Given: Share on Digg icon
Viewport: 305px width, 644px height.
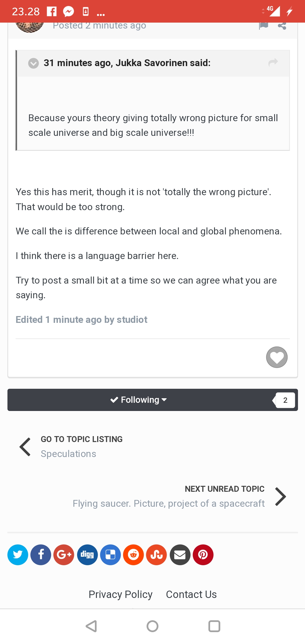Looking at the screenshot, I should (87, 555).
